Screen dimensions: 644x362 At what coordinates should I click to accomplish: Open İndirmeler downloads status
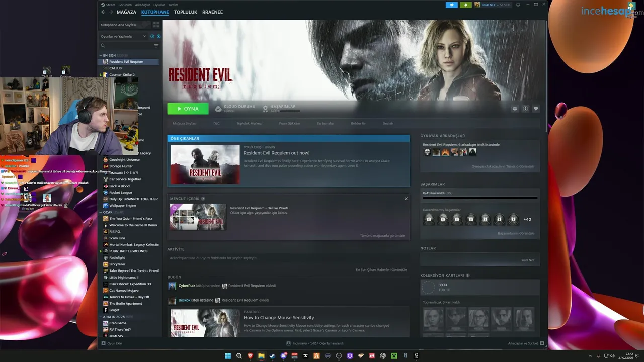coord(315,343)
